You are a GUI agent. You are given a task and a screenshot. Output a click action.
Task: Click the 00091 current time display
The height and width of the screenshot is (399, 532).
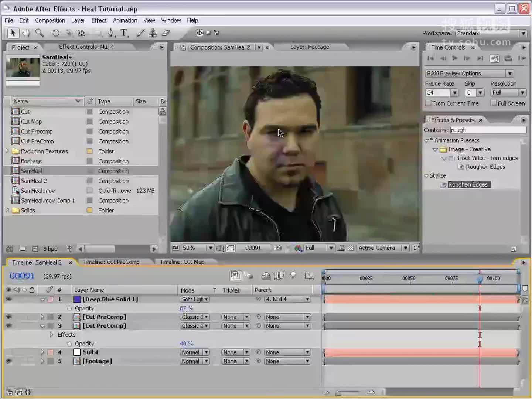(22, 276)
